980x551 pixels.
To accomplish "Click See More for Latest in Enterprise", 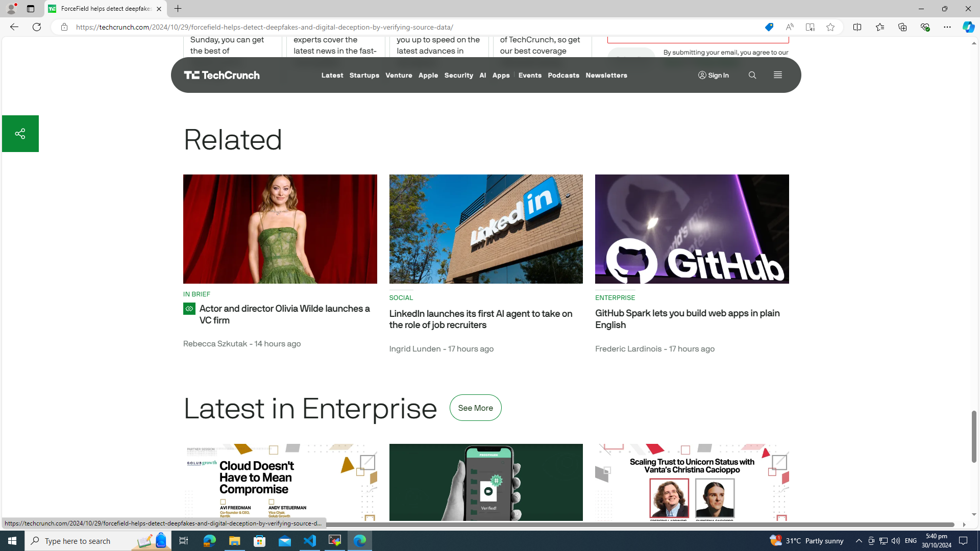I will point(475,408).
